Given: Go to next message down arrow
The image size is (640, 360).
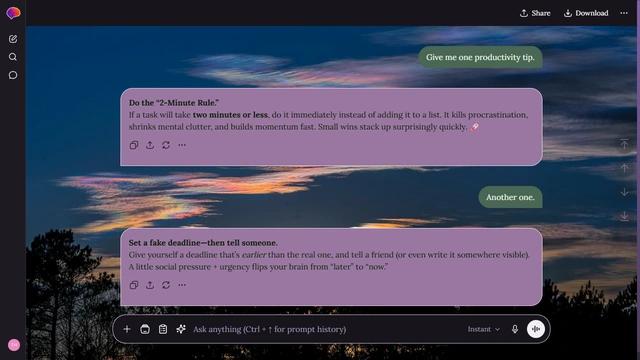Looking at the screenshot, I should click(x=624, y=192).
